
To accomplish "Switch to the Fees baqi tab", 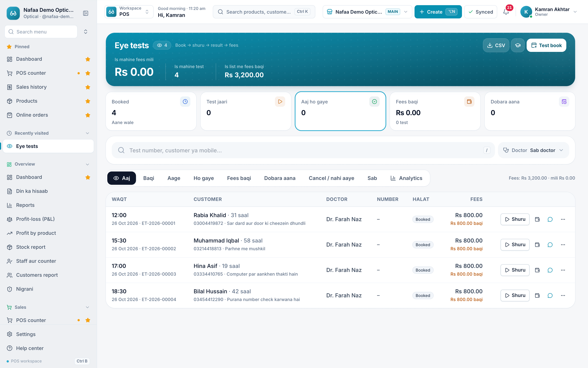I will point(239,178).
